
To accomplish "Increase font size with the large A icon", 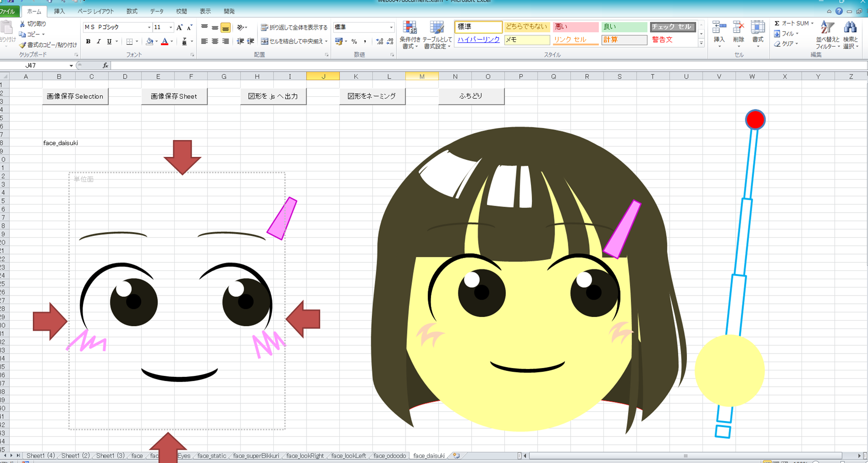I will pos(179,27).
